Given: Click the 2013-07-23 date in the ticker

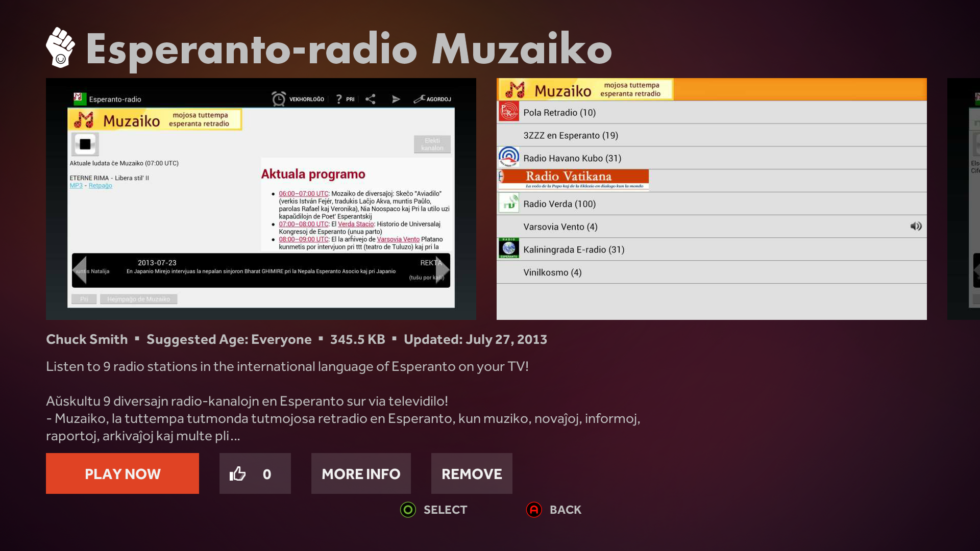Looking at the screenshot, I should (157, 263).
